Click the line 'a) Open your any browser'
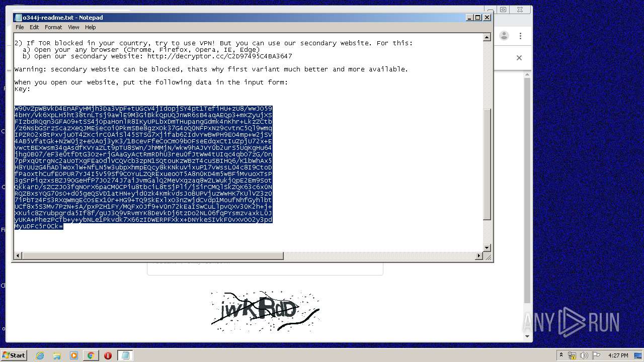This screenshot has height=362, width=644. click(x=141, y=50)
